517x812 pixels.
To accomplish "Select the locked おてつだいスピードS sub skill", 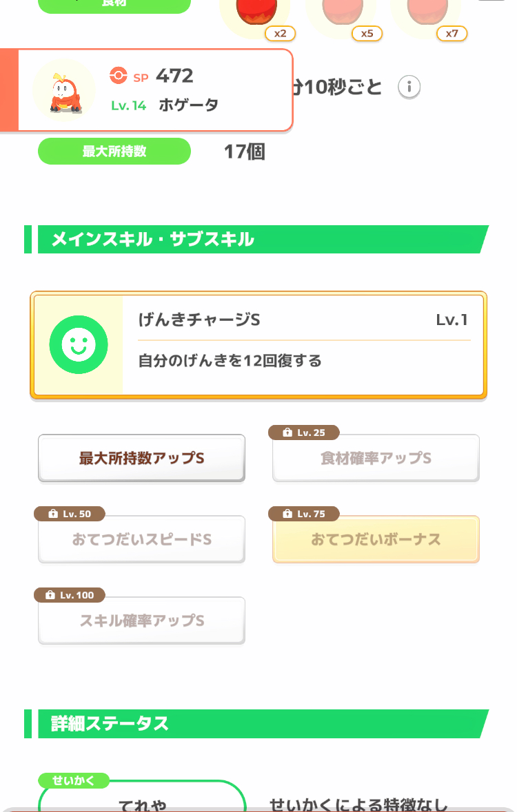I will pos(141,539).
